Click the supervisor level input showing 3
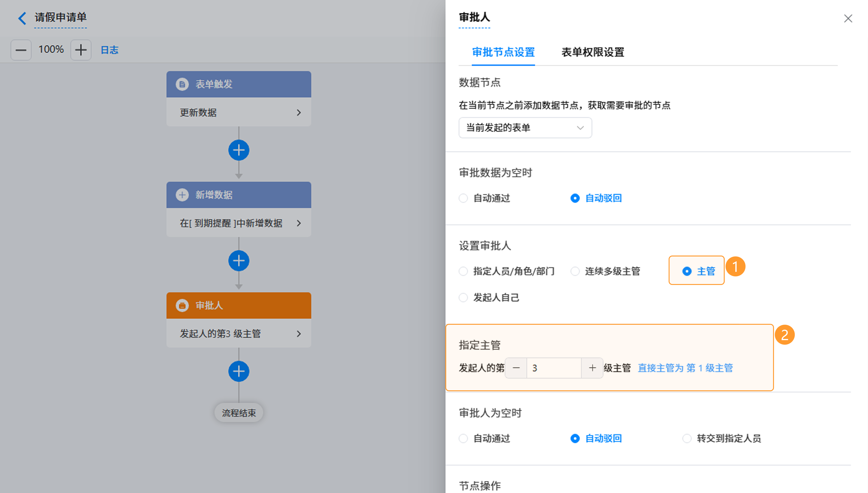This screenshot has width=868, height=493. tap(554, 368)
